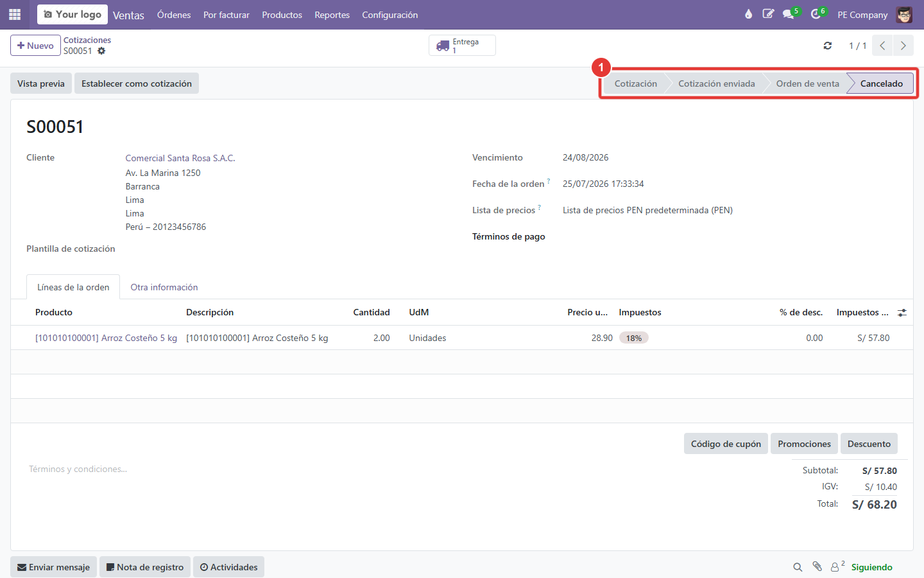This screenshot has height=578, width=924.
Task: Open attachments paperclip icon
Action: pos(817,566)
